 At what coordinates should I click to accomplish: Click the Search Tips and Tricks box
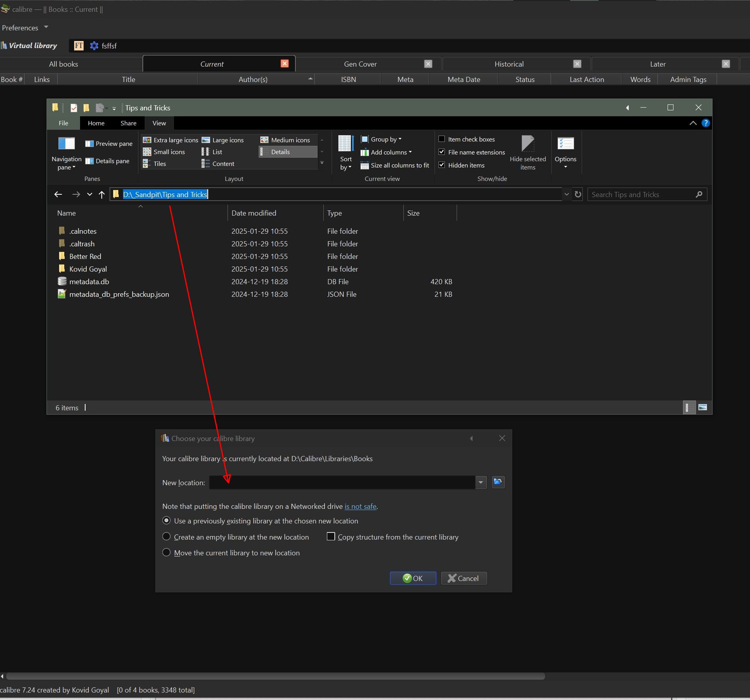[x=647, y=194]
